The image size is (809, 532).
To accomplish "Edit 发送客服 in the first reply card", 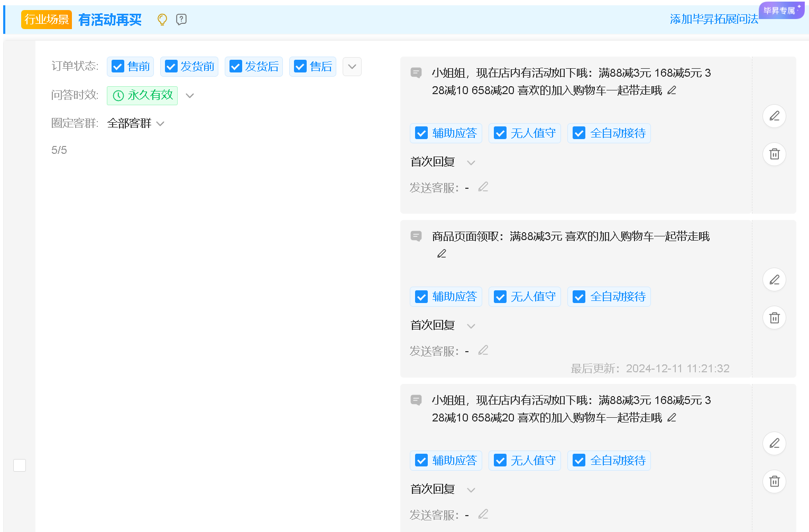I will (x=483, y=187).
